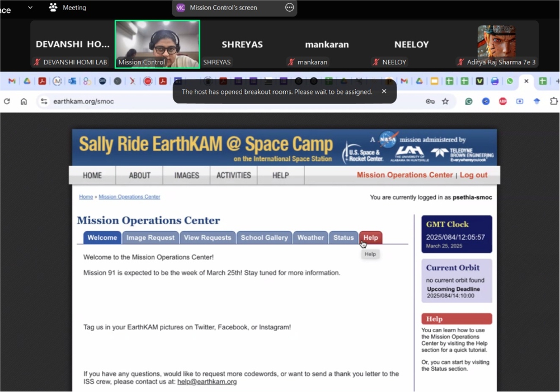This screenshot has height=392, width=560.
Task: Click the IMAGES navigation menu item
Action: tap(186, 175)
